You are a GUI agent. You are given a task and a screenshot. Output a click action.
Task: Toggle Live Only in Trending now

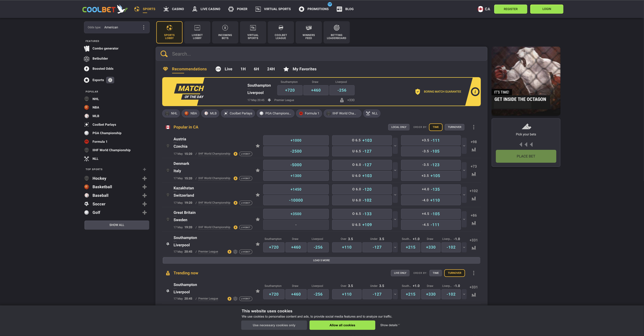(x=400, y=273)
